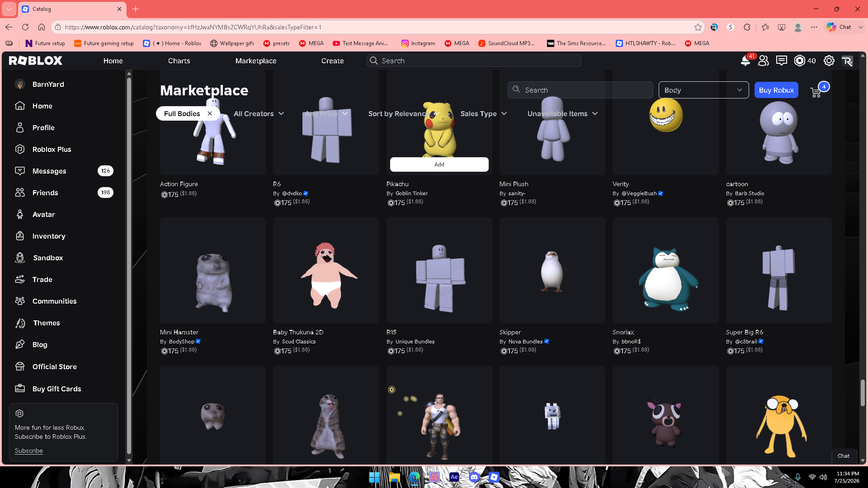Add Pikachu to cart
The image size is (868, 488).
coord(439,164)
